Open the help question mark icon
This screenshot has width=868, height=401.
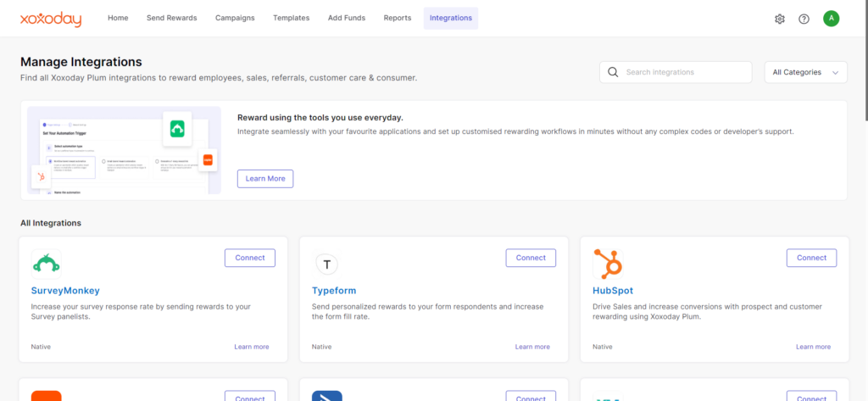tap(804, 19)
